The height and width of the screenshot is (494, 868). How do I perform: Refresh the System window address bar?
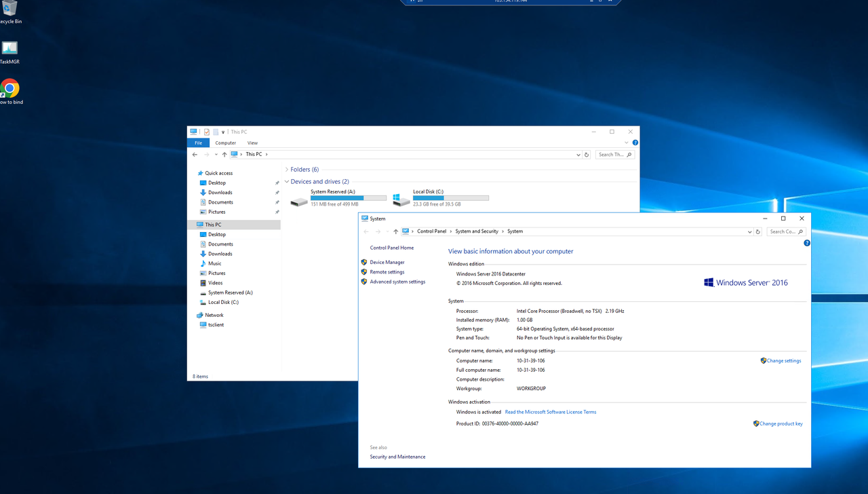pos(758,231)
